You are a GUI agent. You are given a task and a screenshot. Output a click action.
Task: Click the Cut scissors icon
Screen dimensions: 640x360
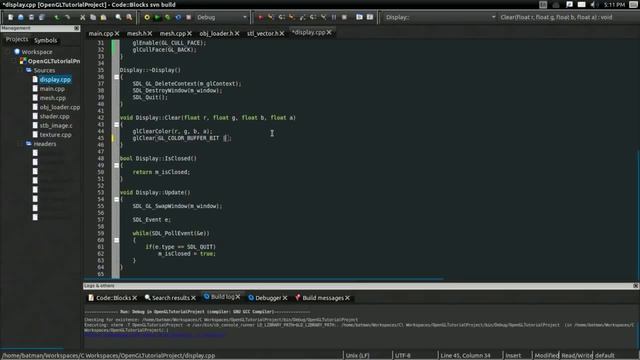[x=82, y=17]
